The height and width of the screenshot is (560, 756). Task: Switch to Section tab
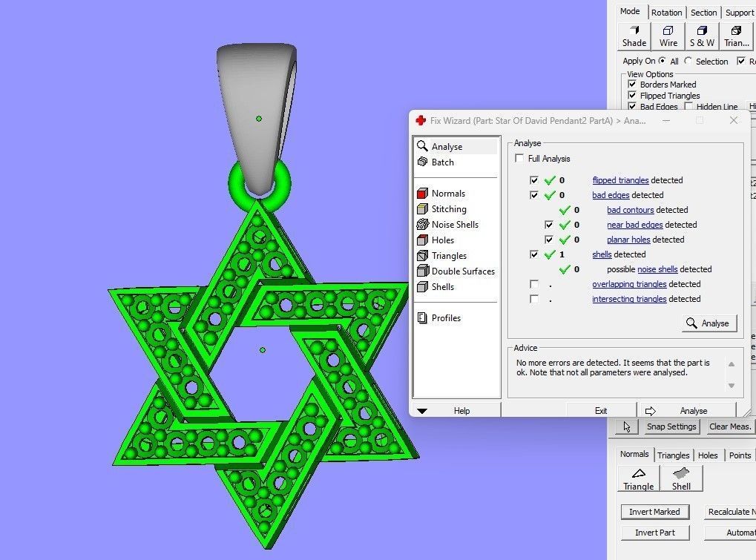[703, 13]
